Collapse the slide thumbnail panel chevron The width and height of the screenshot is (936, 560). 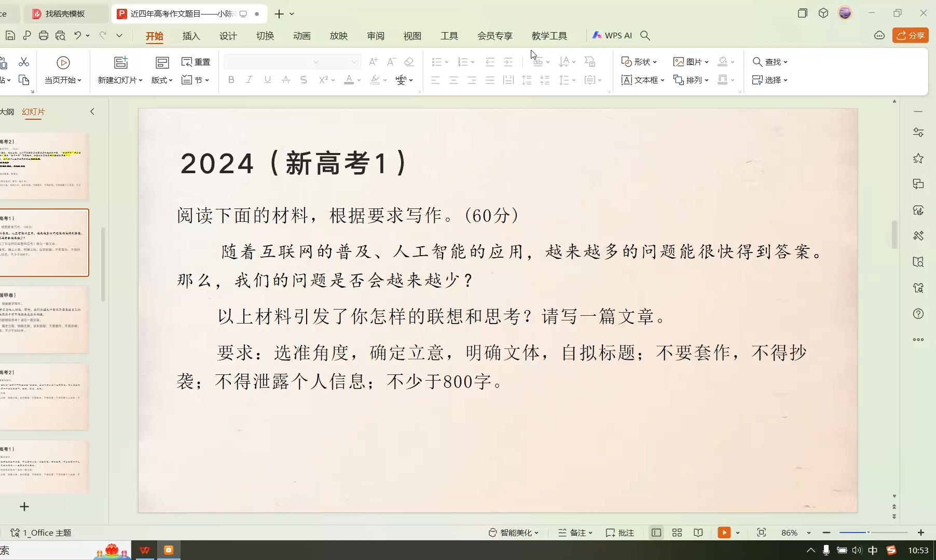(x=92, y=111)
